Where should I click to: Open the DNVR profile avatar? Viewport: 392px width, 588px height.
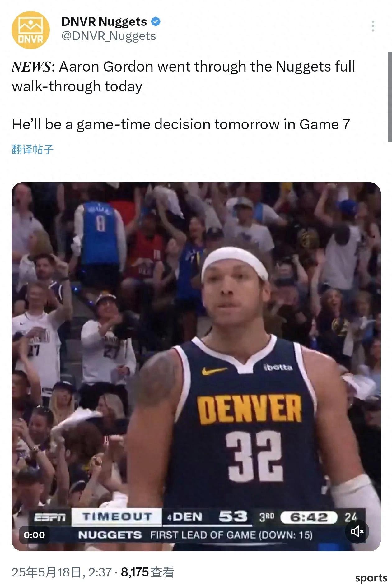(30, 30)
